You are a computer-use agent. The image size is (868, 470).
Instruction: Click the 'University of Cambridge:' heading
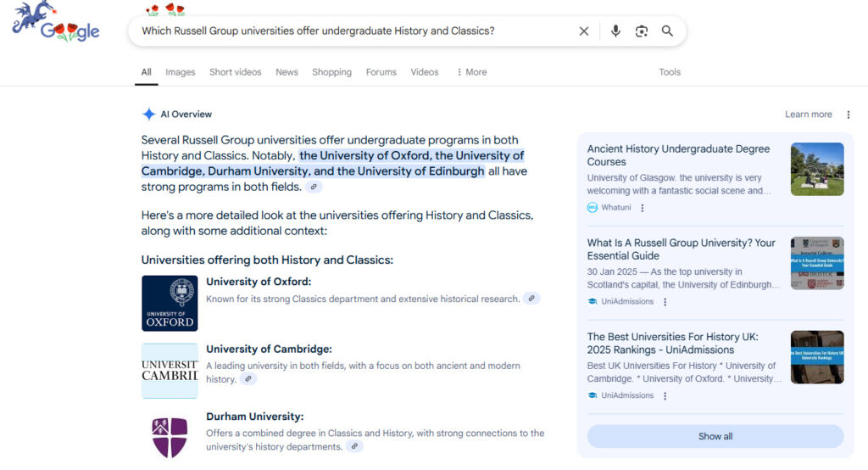[x=269, y=350]
